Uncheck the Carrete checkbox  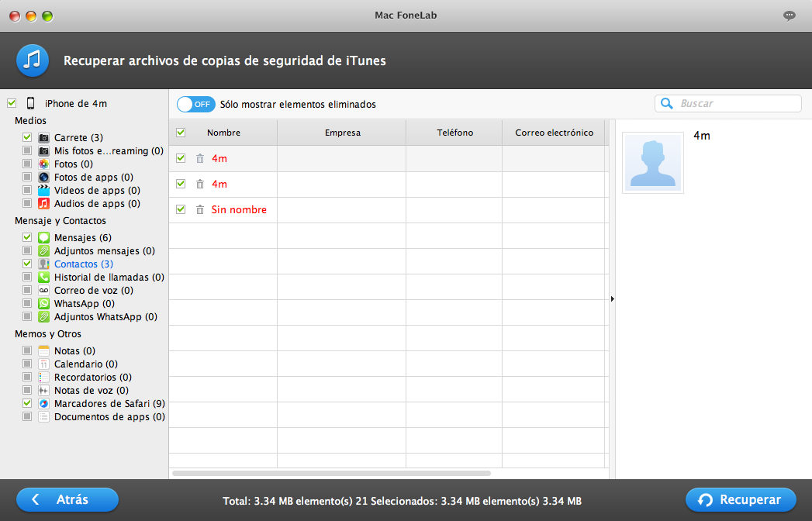(x=27, y=137)
